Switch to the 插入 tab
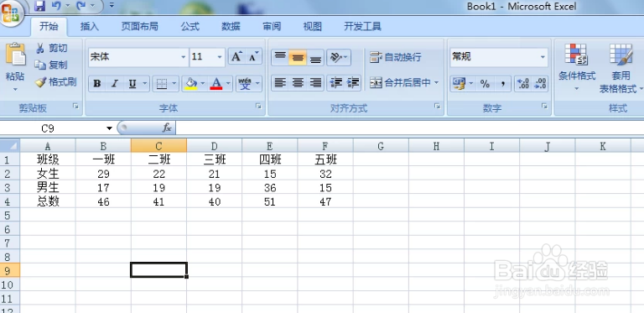644x313 pixels. [x=90, y=27]
